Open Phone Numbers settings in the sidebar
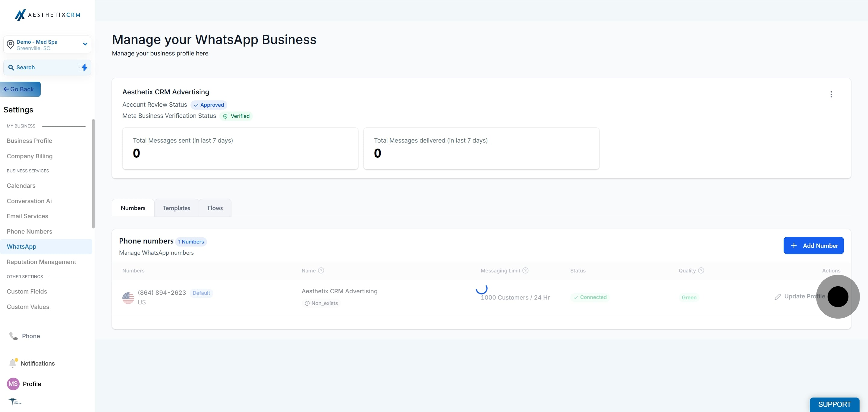Image resolution: width=868 pixels, height=412 pixels. 29,231
